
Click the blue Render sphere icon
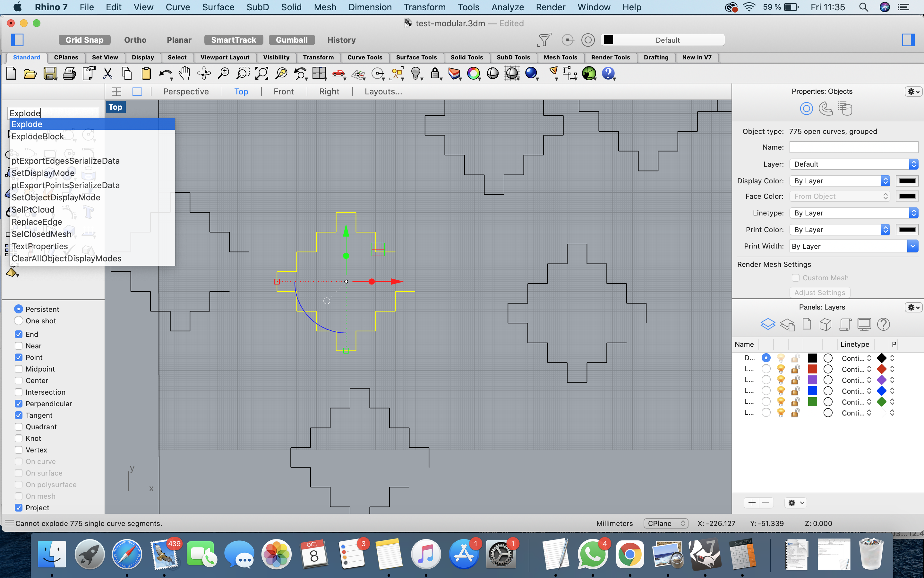531,73
